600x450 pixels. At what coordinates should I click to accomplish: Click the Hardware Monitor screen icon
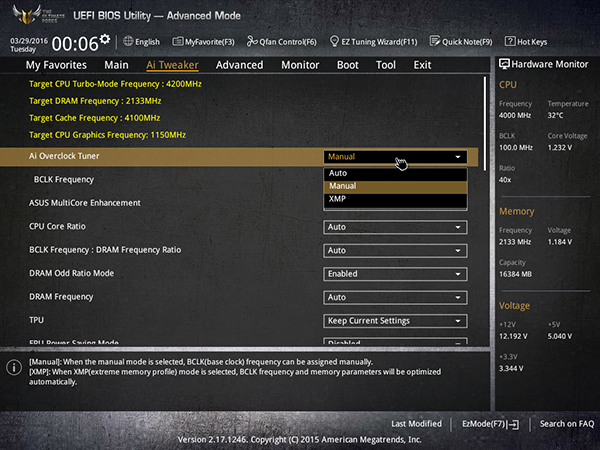(x=504, y=64)
